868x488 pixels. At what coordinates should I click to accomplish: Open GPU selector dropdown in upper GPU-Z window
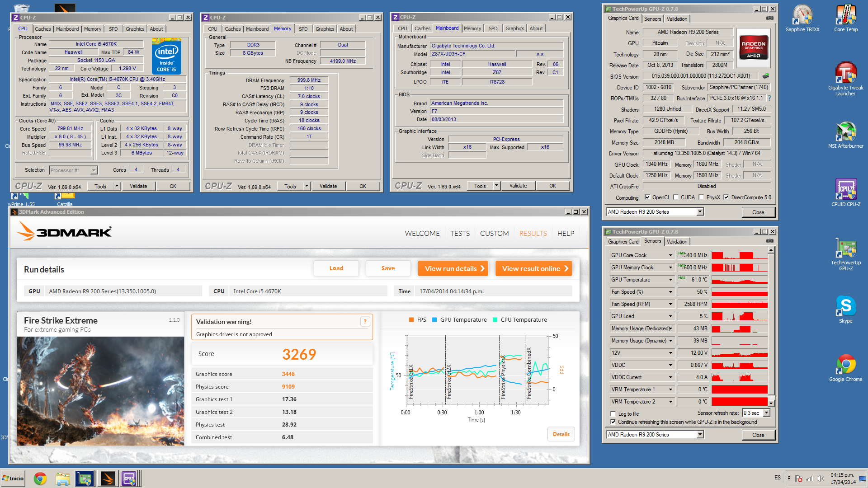point(700,211)
